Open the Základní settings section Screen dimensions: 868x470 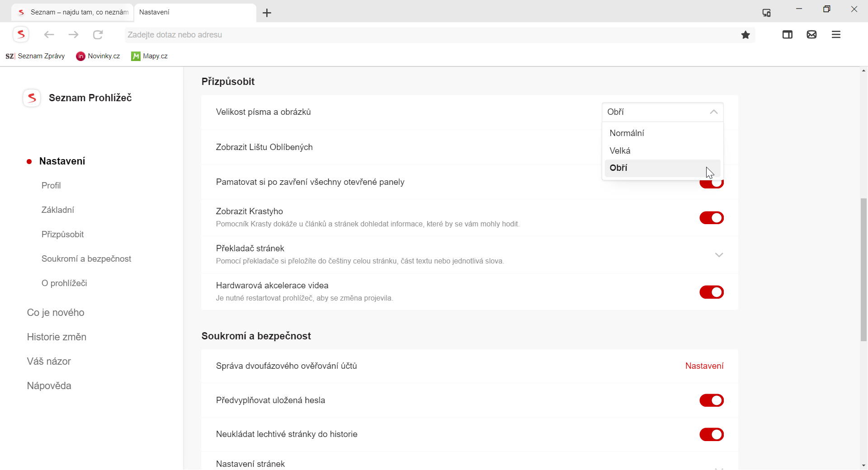(x=58, y=210)
